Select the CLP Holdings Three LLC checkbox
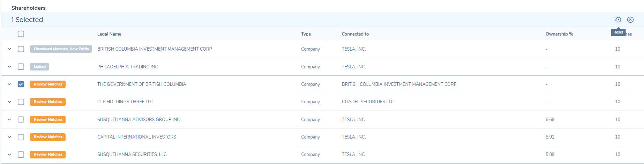This screenshot has height=164, width=644. (x=21, y=102)
